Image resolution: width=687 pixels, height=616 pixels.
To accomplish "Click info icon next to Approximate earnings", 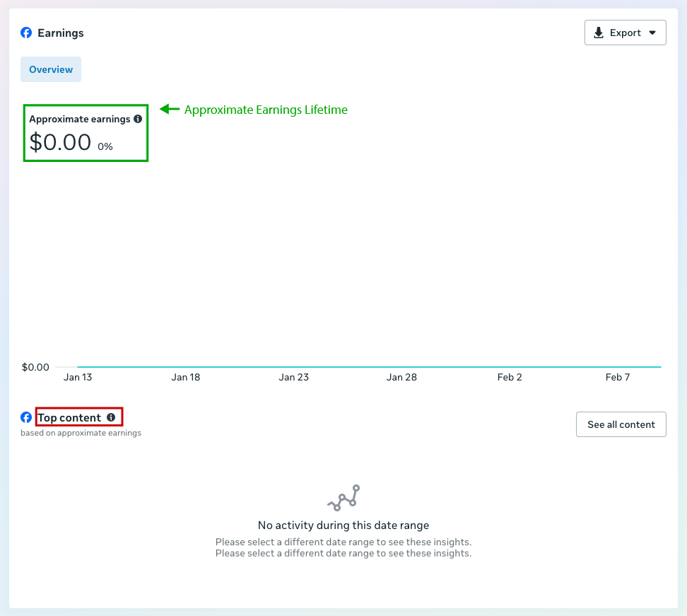I will [x=138, y=119].
